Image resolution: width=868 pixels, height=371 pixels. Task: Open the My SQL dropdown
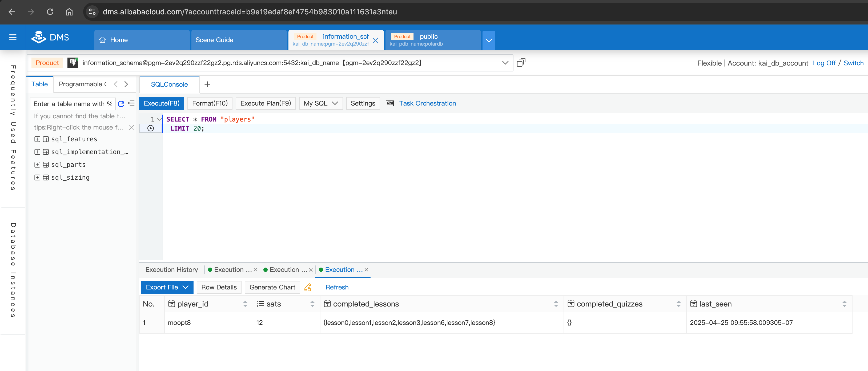321,103
